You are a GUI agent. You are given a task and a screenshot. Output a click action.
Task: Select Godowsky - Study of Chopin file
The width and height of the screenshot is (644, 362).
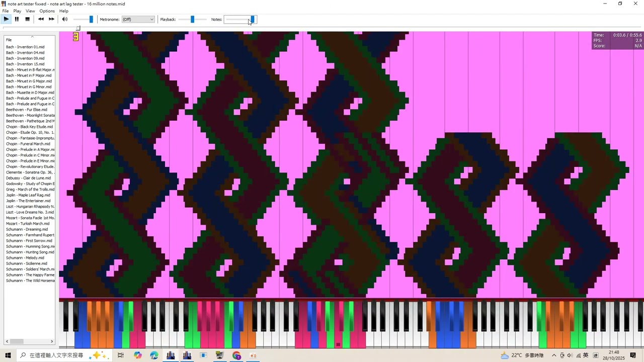point(30,184)
